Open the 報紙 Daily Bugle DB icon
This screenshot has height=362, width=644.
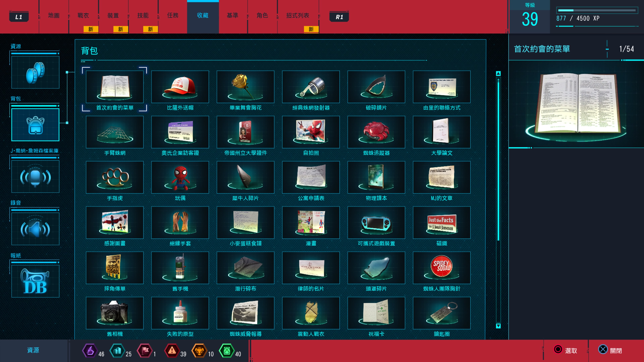click(x=35, y=281)
